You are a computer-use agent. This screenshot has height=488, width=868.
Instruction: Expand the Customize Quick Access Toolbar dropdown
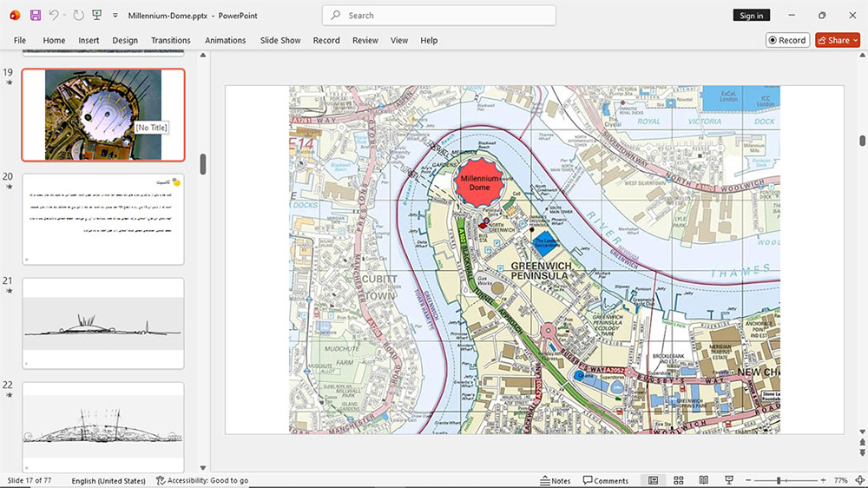point(115,16)
